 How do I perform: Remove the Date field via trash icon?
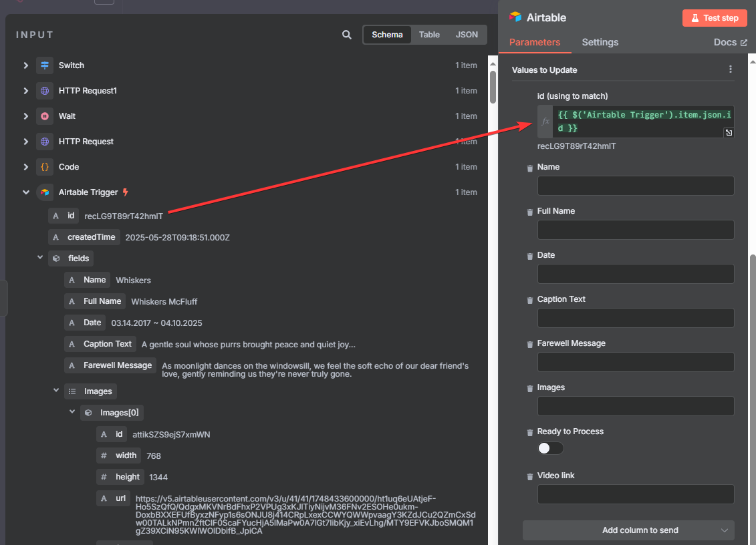pyautogui.click(x=530, y=256)
